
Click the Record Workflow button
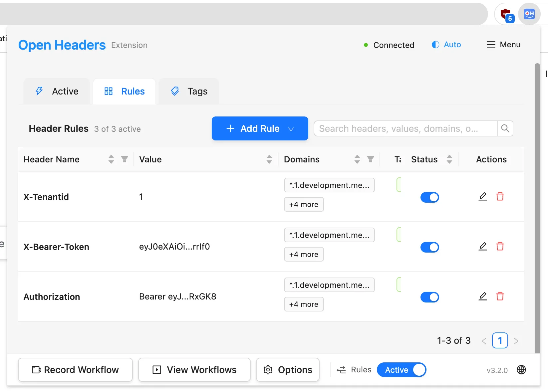pos(75,370)
